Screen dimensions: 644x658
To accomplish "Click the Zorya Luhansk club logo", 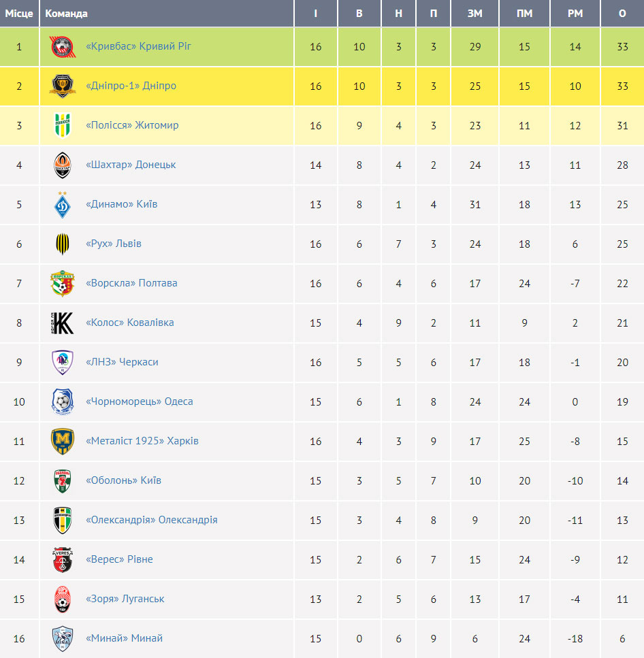I will coord(63,599).
